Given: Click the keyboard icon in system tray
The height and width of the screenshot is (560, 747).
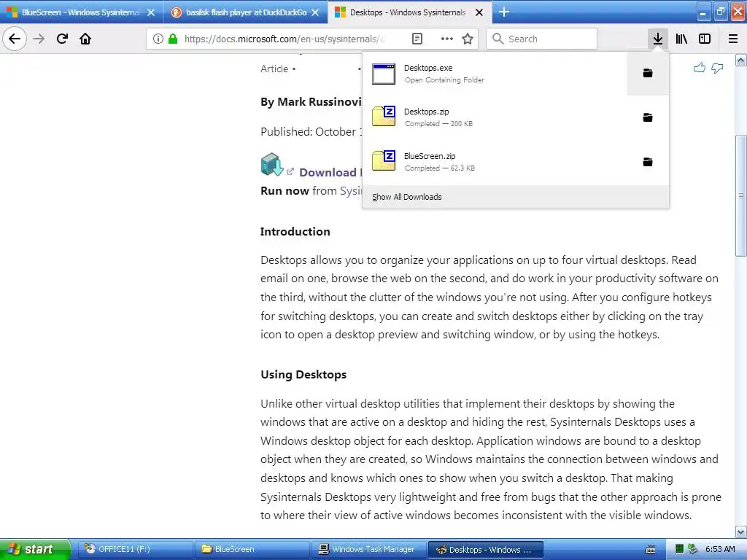Looking at the screenshot, I should 650,550.
